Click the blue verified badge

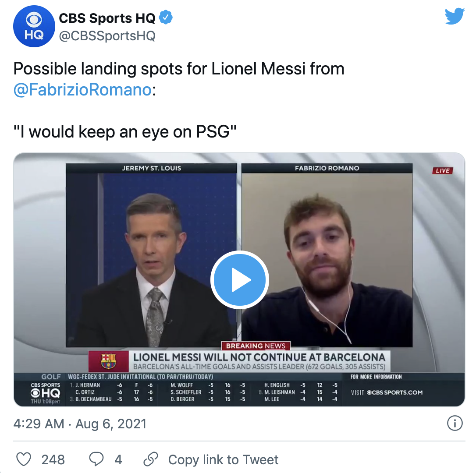(166, 17)
